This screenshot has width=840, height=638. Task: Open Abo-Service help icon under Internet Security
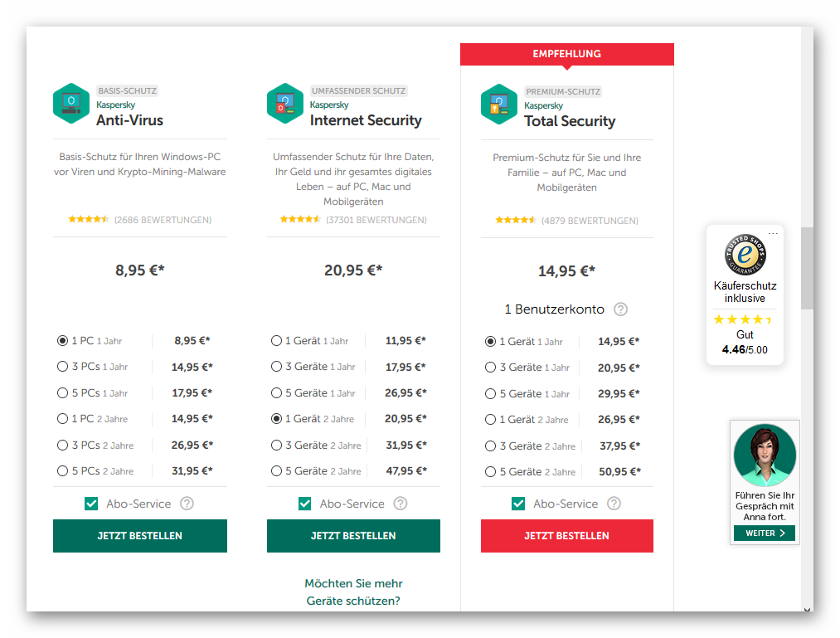[401, 504]
